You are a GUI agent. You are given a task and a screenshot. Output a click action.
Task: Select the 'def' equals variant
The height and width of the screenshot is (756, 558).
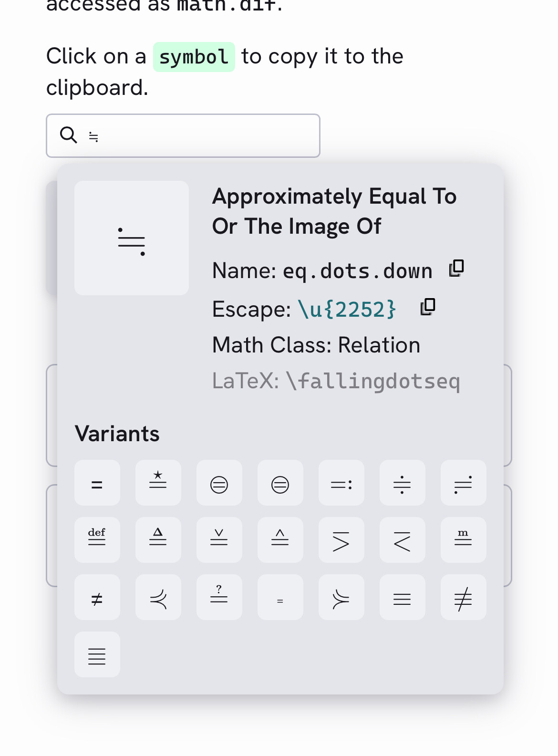tap(97, 540)
